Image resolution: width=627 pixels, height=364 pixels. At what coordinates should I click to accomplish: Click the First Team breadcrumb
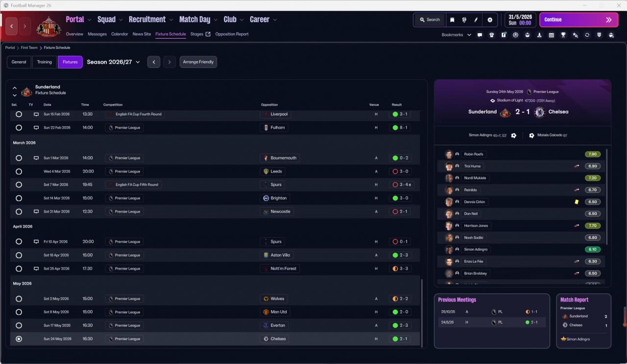(29, 48)
